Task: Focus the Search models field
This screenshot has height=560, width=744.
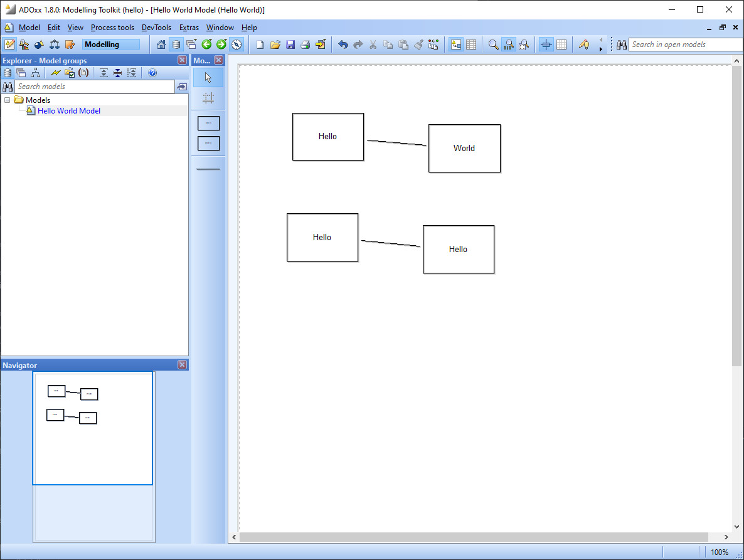Action: click(x=95, y=87)
